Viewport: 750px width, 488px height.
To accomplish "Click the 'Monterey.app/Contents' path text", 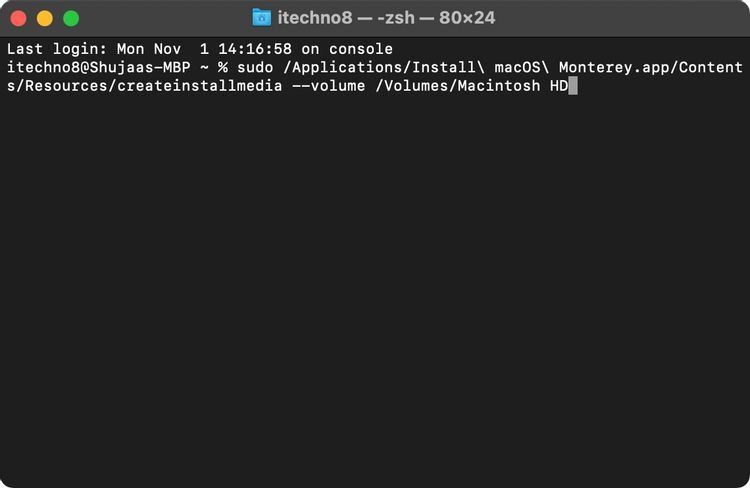I will tap(650, 67).
